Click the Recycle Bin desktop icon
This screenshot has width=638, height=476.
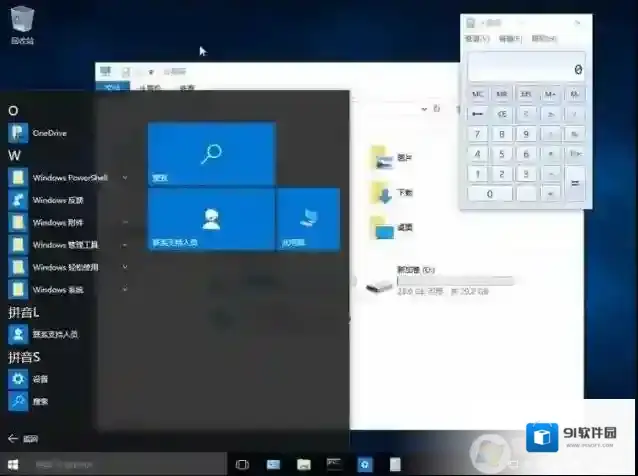pyautogui.click(x=22, y=24)
